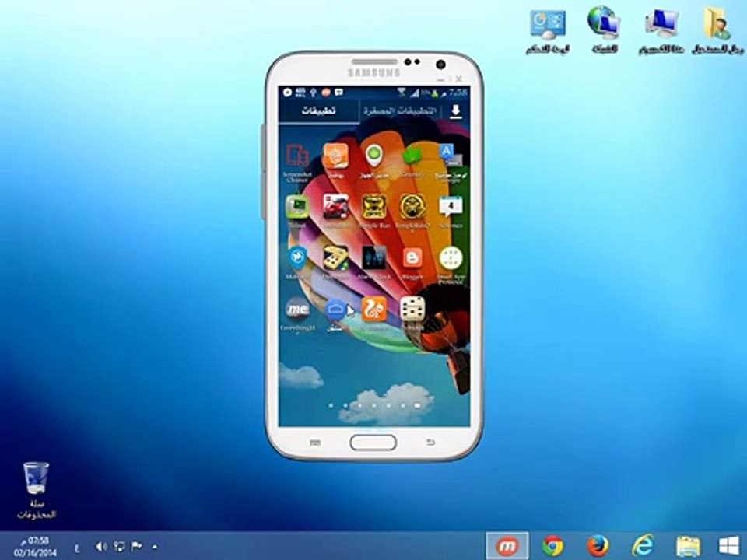Open the UC Browser app
The image size is (747, 560).
374,309
